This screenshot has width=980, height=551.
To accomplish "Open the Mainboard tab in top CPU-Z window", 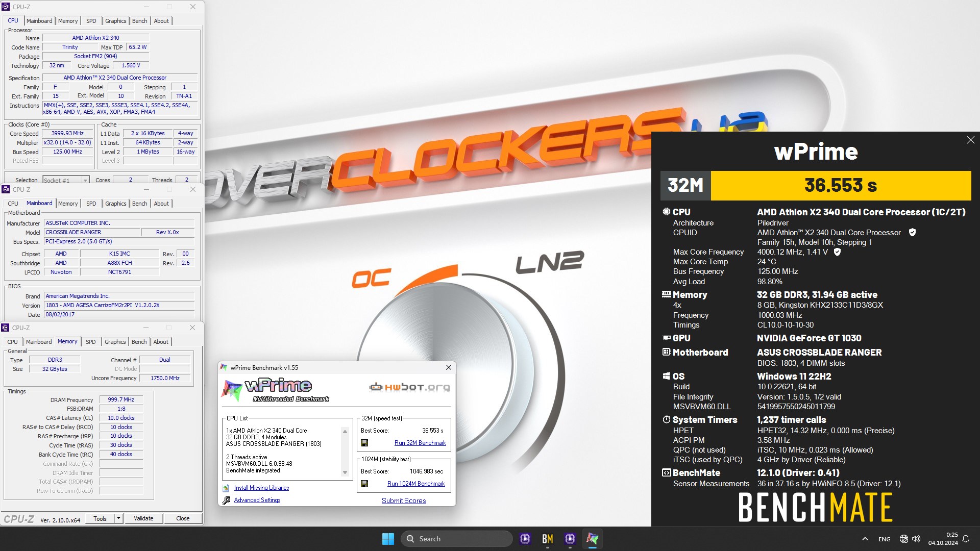I will tap(39, 21).
